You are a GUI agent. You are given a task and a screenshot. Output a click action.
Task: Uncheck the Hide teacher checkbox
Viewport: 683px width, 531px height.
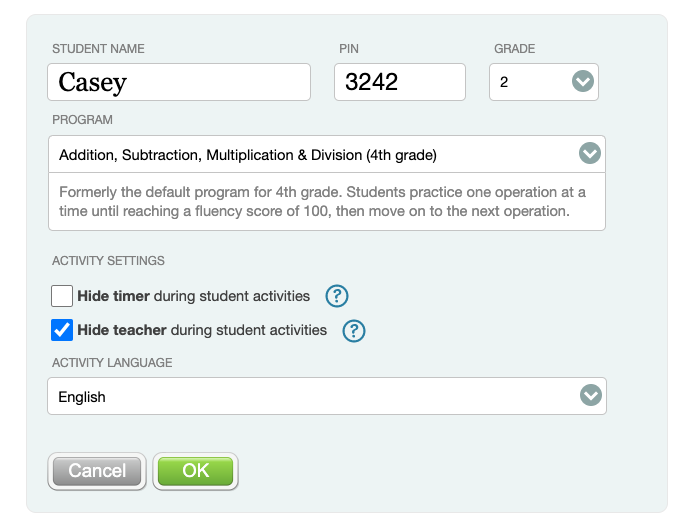tap(62, 329)
